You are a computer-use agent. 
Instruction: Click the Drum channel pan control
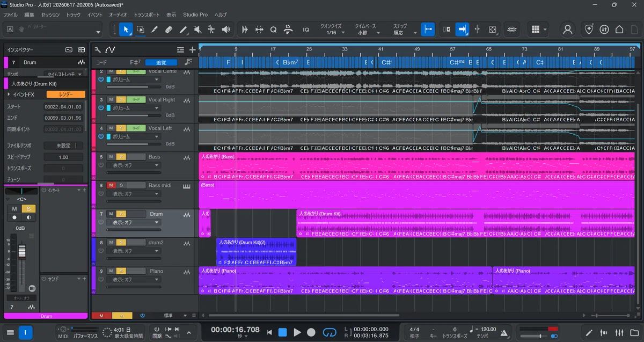click(21, 191)
